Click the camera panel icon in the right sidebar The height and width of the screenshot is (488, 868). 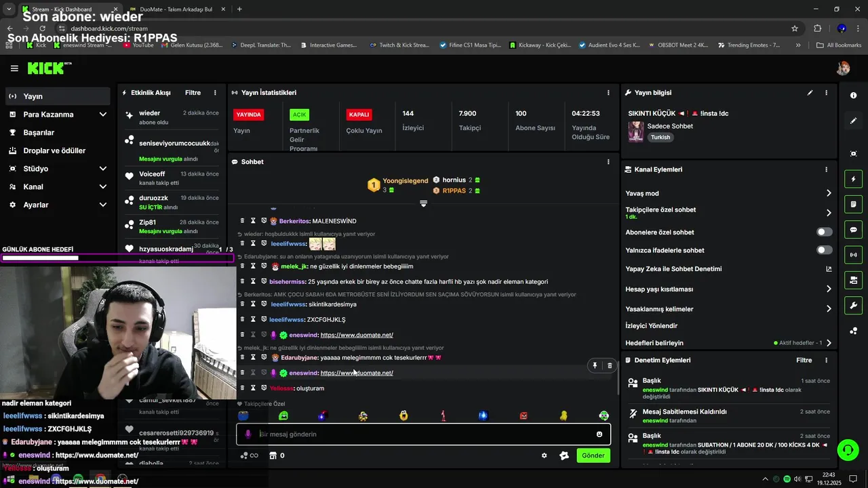click(x=853, y=280)
